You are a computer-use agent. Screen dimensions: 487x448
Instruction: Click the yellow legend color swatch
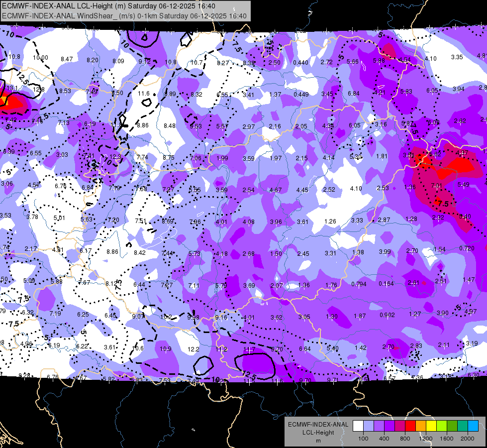[x=431, y=426]
